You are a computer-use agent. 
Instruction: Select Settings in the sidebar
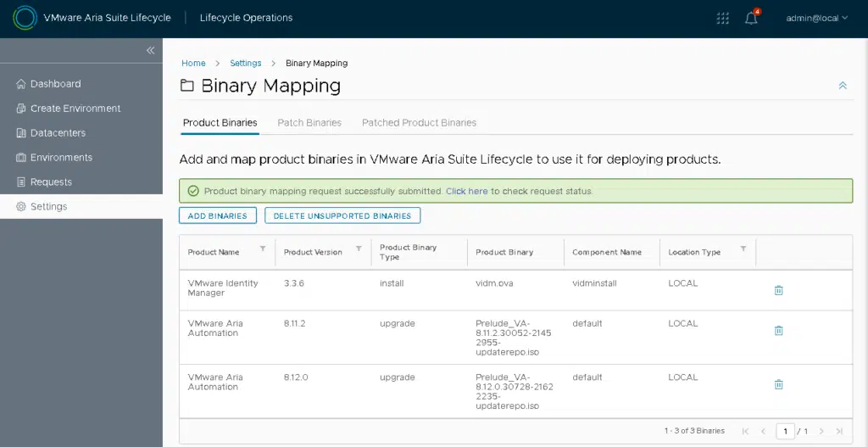point(81,206)
